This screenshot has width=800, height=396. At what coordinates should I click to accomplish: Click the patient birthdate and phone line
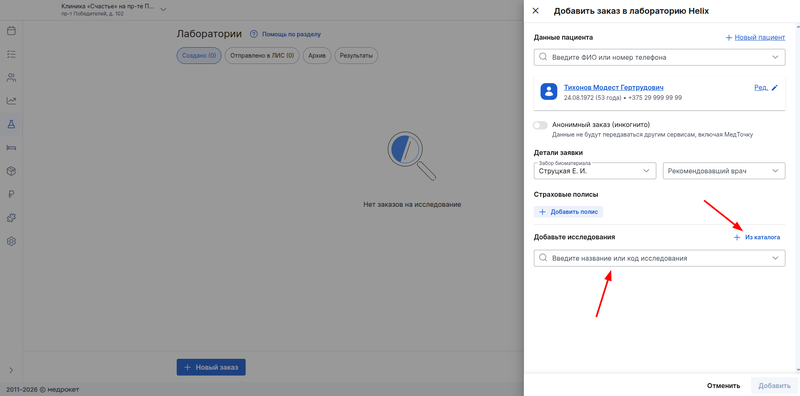623,97
